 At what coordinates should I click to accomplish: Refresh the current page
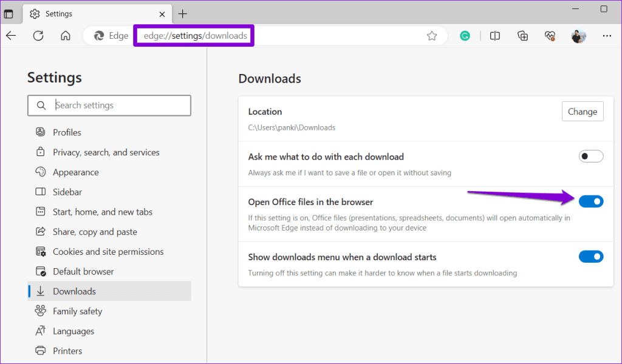tap(38, 36)
